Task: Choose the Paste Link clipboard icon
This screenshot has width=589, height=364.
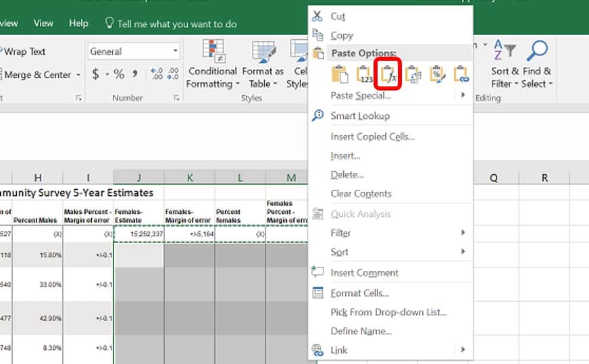Action: [x=461, y=74]
